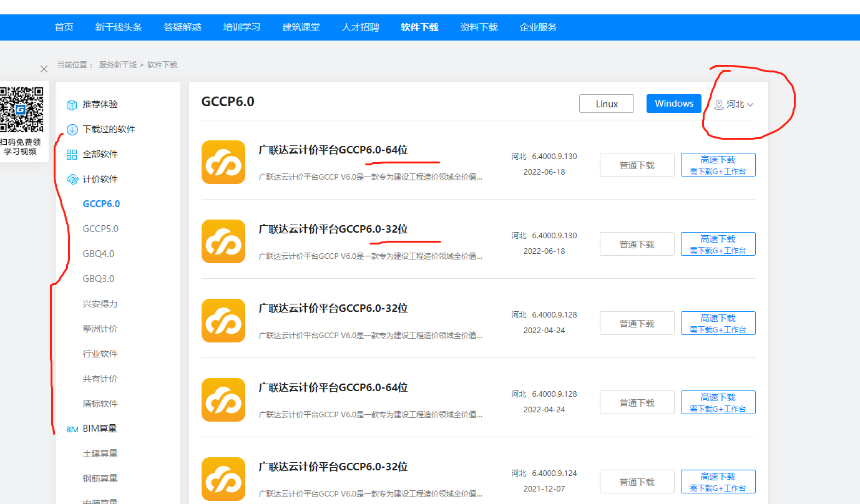Open 企业服务 in navigation bar
This screenshot has width=860, height=504.
tap(539, 27)
